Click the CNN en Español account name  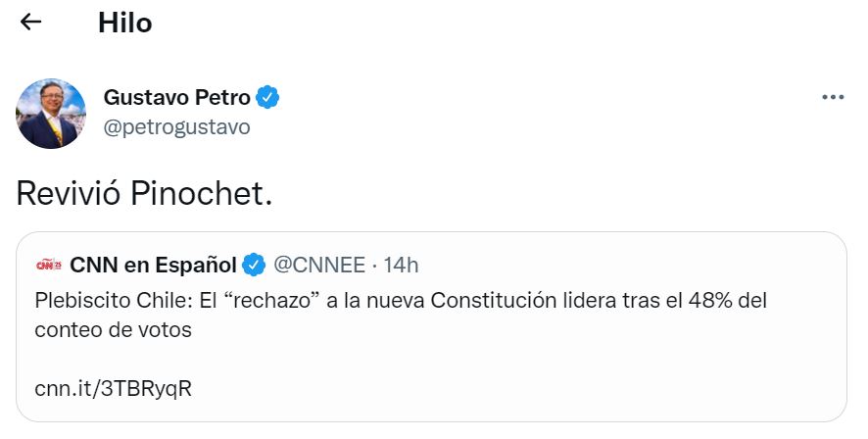[x=153, y=265]
